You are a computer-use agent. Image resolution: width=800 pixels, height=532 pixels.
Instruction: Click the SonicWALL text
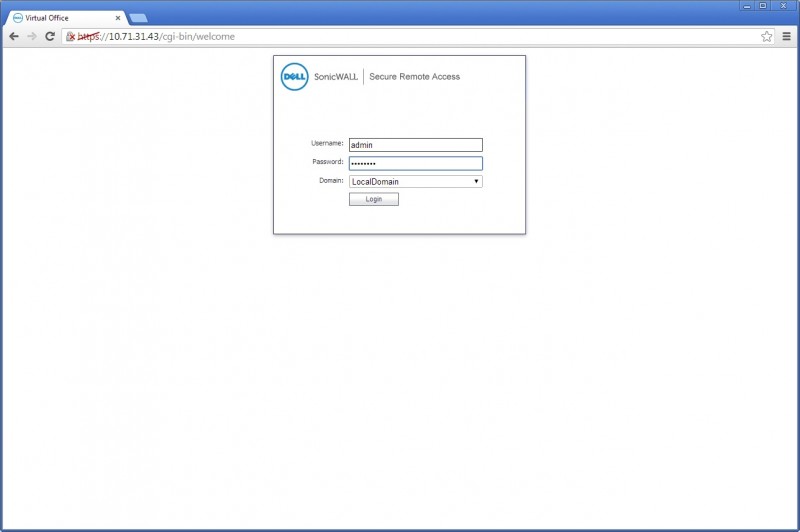[x=336, y=77]
